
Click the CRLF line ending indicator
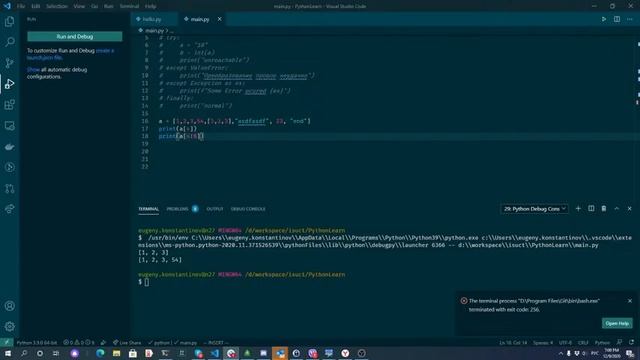pos(583,343)
